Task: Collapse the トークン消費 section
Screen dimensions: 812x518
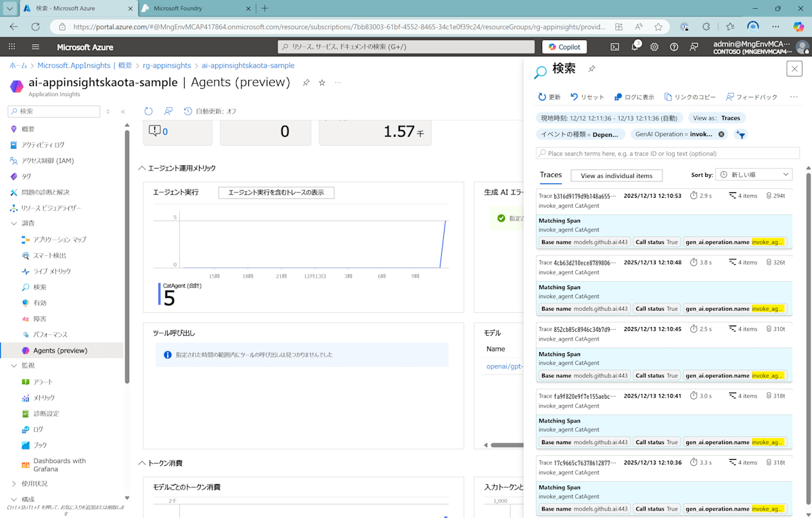Action: point(142,463)
